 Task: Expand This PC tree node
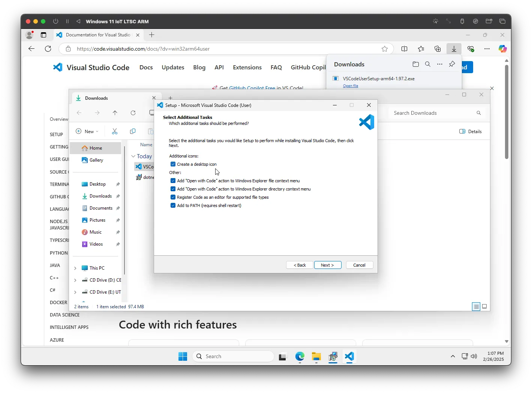point(75,268)
